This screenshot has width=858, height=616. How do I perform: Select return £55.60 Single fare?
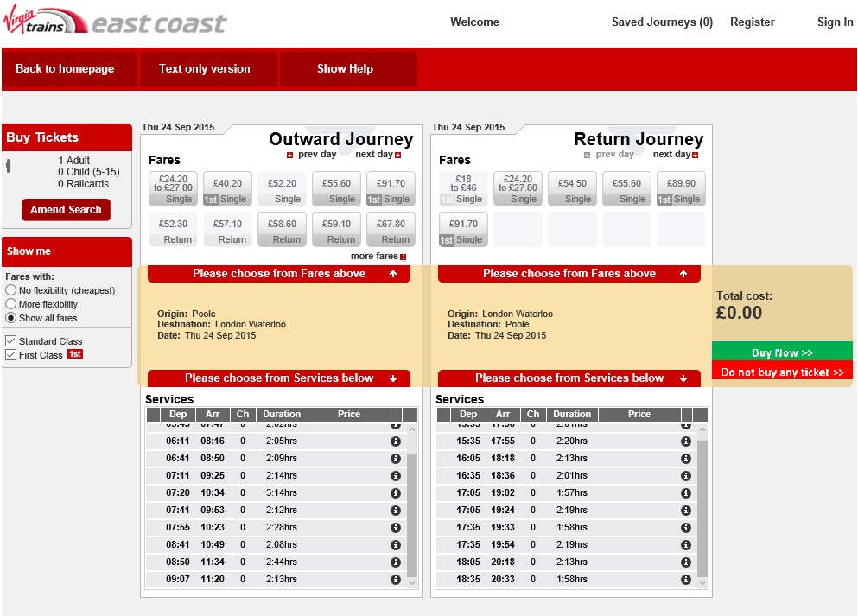(626, 188)
